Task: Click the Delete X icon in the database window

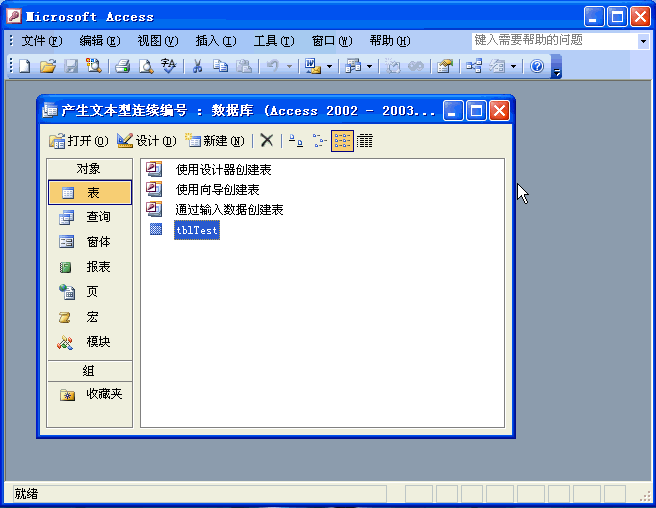Action: (x=266, y=141)
